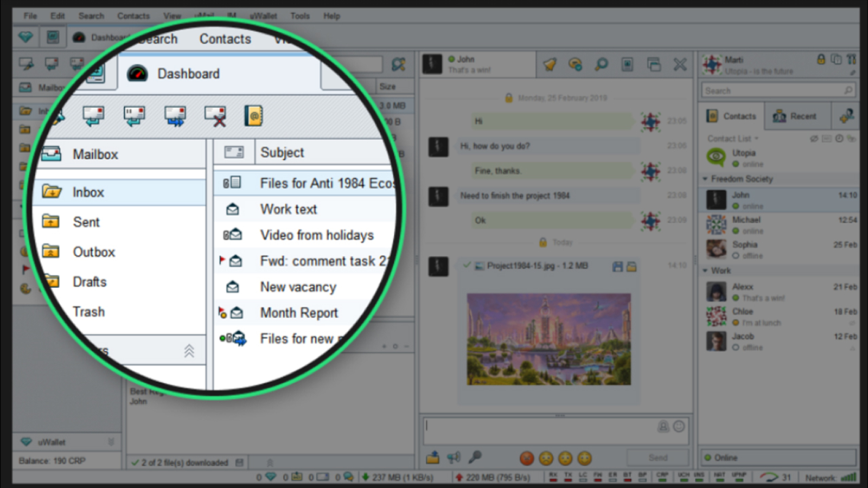Open the cityscape image thumbnail in chat
This screenshot has height=488, width=868.
coord(548,339)
